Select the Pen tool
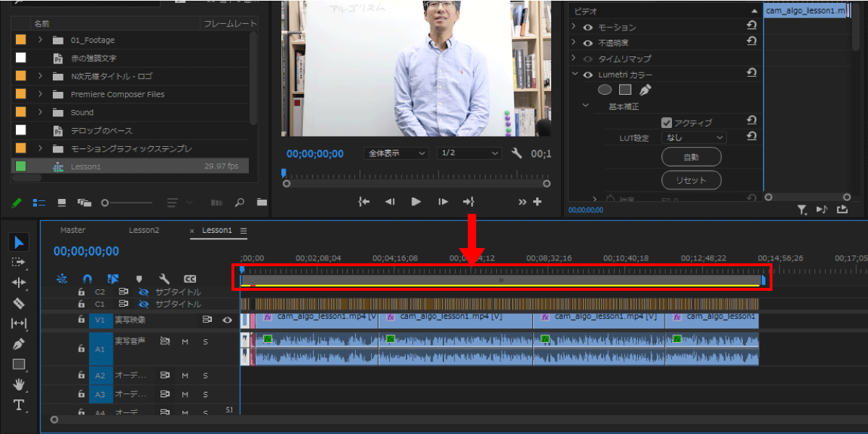This screenshot has height=434, width=868. [x=20, y=344]
